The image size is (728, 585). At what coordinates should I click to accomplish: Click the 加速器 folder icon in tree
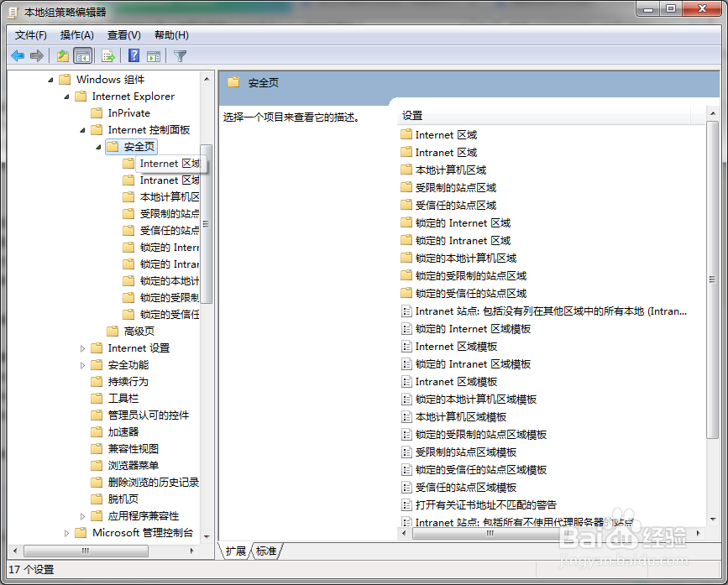click(x=97, y=431)
